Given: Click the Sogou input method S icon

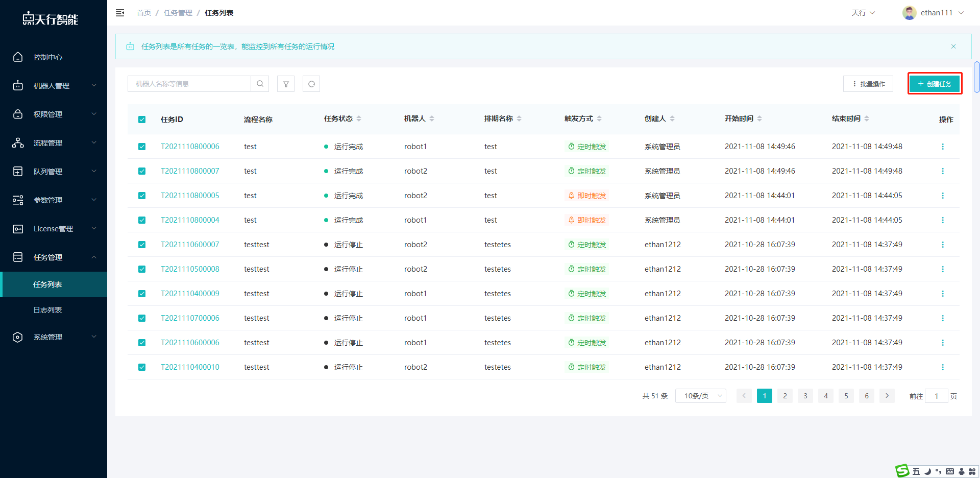Looking at the screenshot, I should click(902, 471).
